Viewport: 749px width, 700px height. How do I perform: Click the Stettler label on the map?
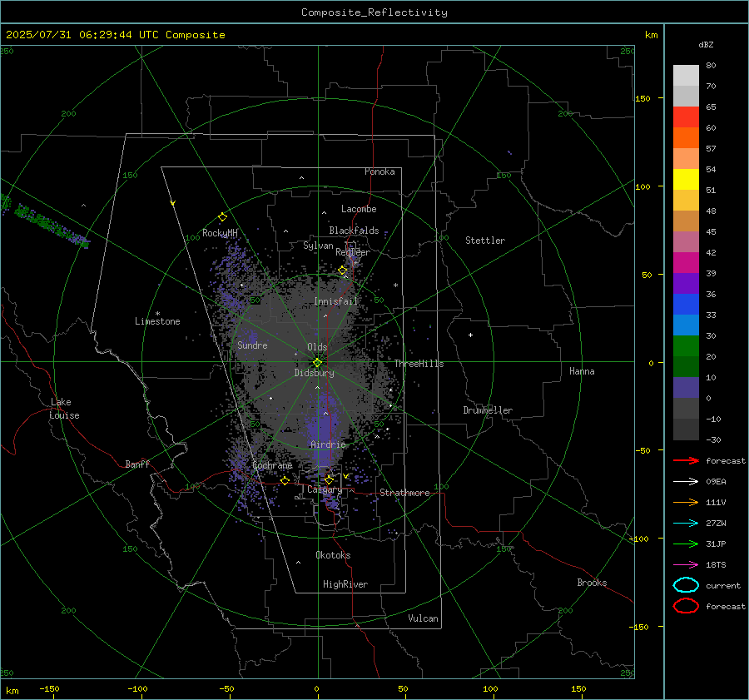point(485,241)
